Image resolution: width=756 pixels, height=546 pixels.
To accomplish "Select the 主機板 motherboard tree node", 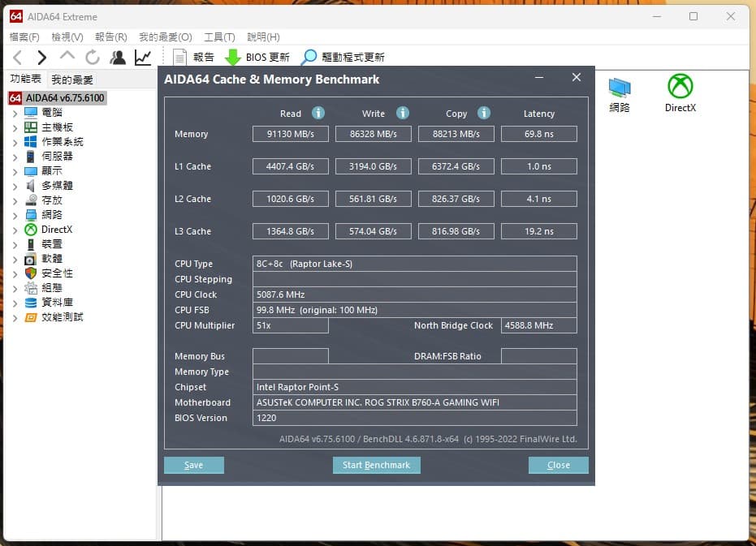I will 49,127.
